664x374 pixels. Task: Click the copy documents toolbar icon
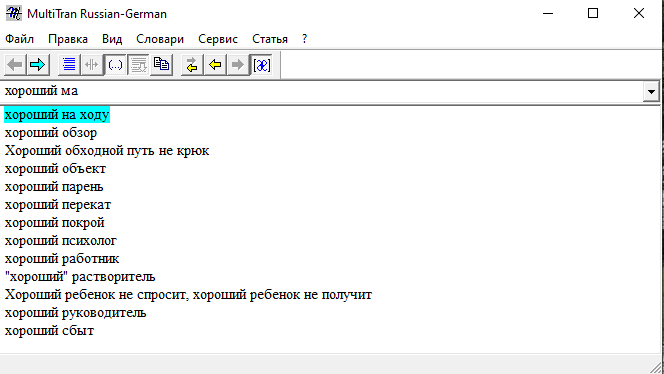click(161, 65)
